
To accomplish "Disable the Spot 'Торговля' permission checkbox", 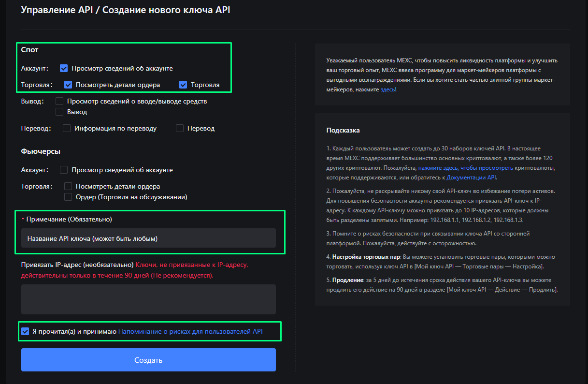I will (x=183, y=85).
